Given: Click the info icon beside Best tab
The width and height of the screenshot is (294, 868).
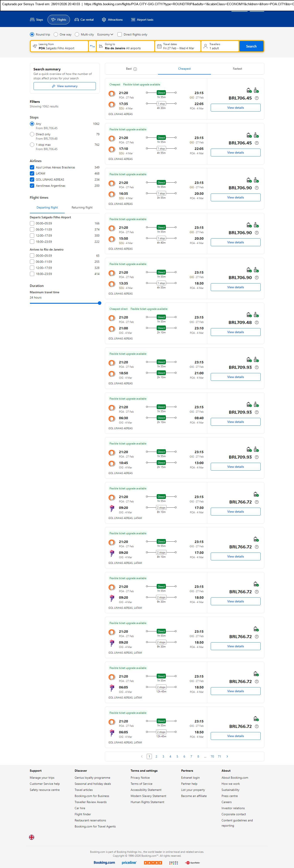Looking at the screenshot, I should pyautogui.click(x=135, y=69).
